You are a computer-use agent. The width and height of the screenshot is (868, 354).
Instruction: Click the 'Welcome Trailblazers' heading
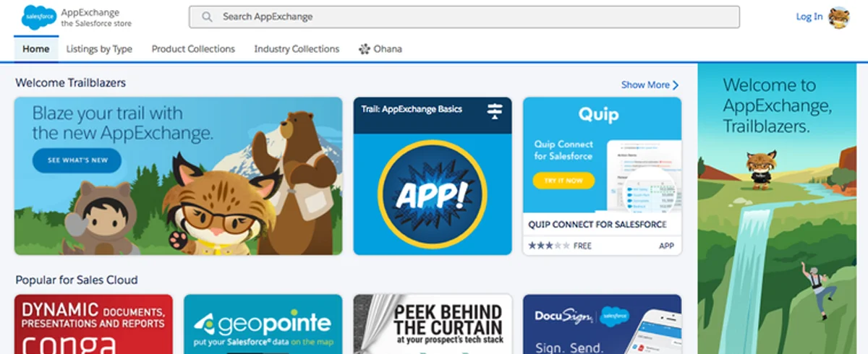pyautogui.click(x=71, y=82)
